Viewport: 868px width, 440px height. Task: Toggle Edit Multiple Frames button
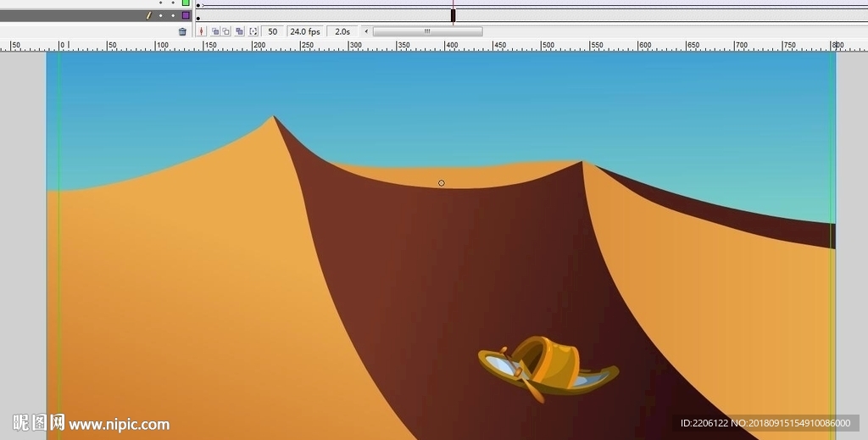[240, 31]
